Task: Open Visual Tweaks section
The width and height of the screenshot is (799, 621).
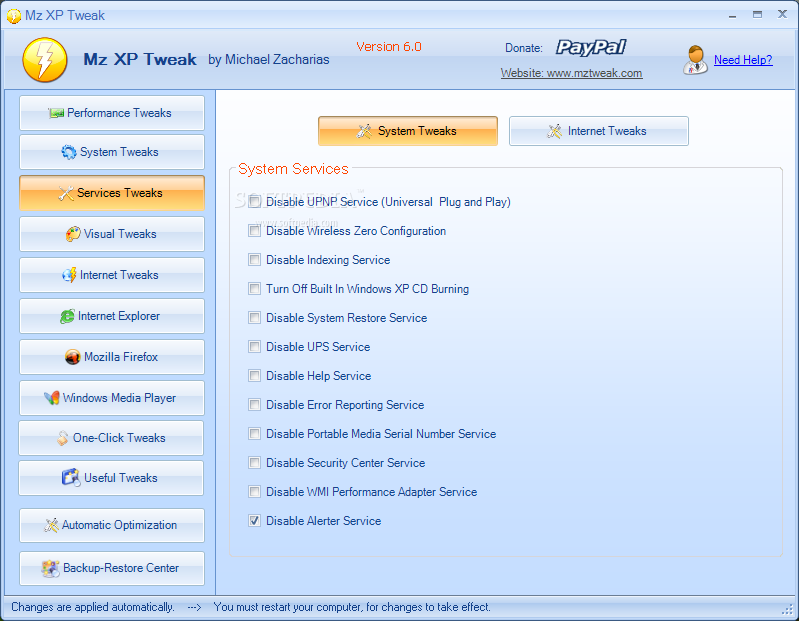Action: [x=112, y=234]
